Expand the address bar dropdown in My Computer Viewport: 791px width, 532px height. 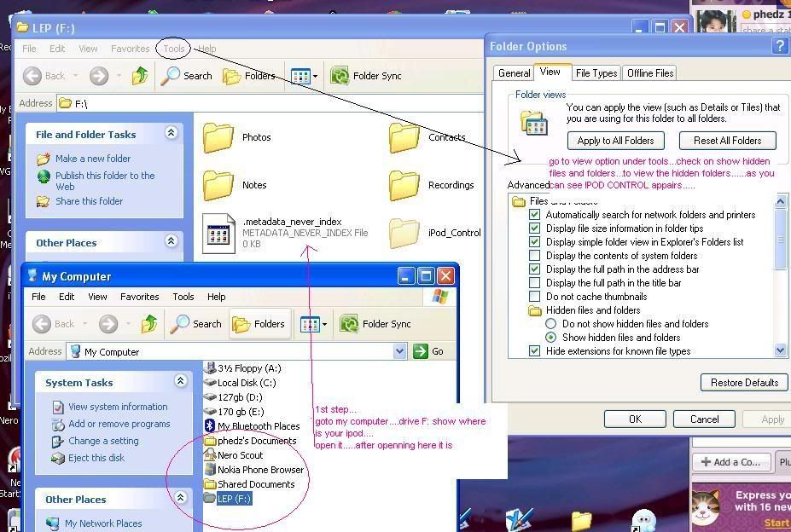coord(399,351)
